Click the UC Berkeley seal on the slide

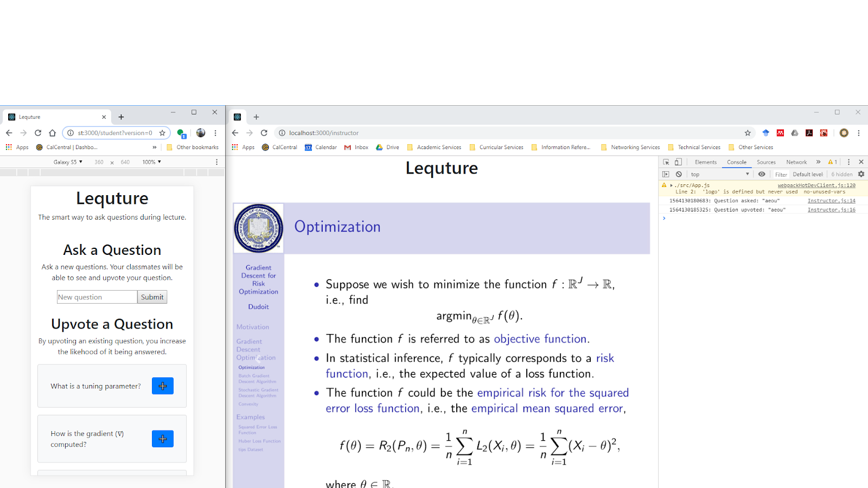tap(258, 228)
